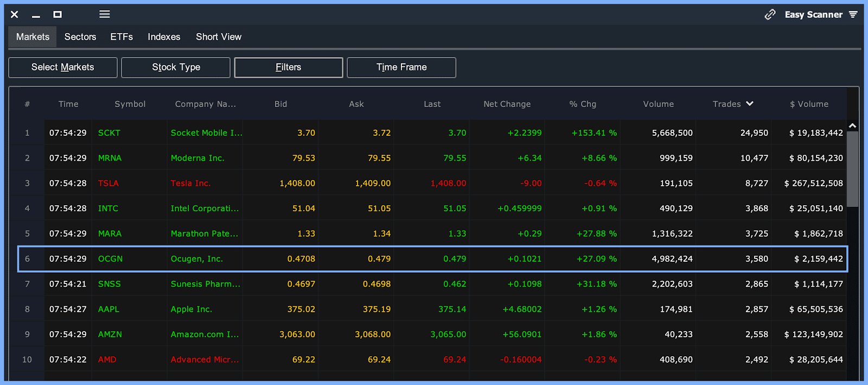Click the -0.64 % change cell
This screenshot has width=868, height=385.
point(601,183)
